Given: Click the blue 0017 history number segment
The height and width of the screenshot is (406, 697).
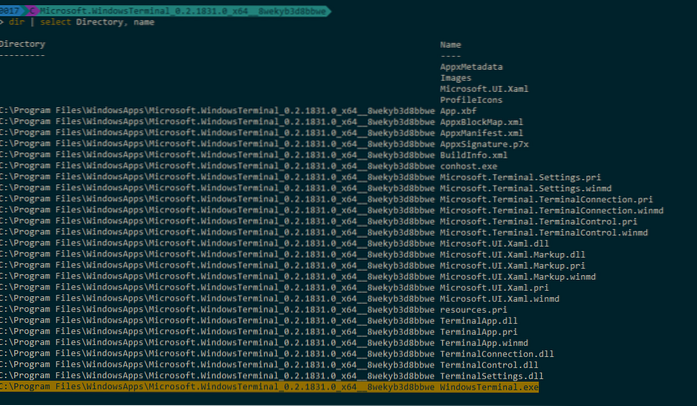Looking at the screenshot, I should (10, 8).
